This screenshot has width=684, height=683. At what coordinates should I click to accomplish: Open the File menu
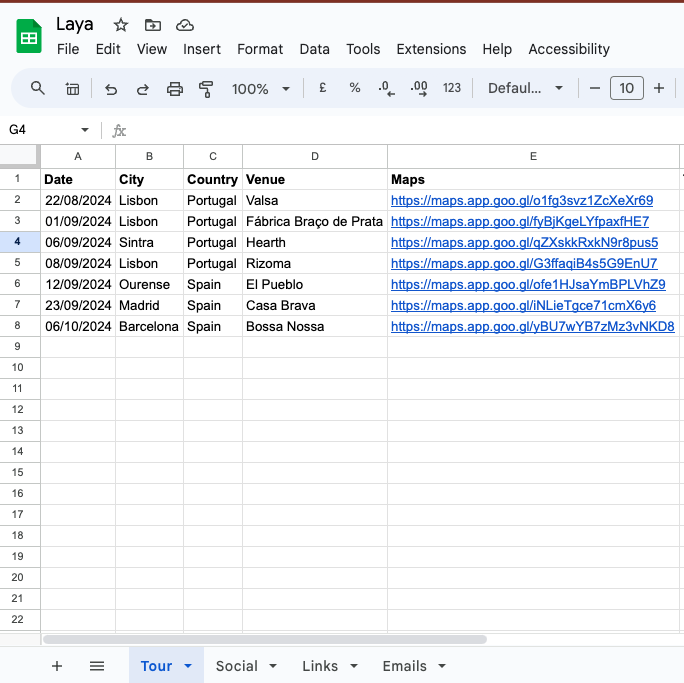68,49
